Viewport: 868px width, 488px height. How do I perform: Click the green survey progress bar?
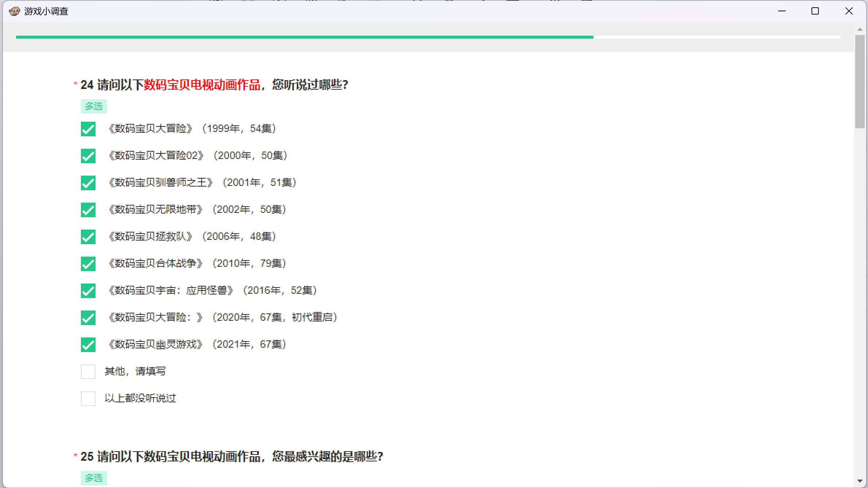coord(305,37)
